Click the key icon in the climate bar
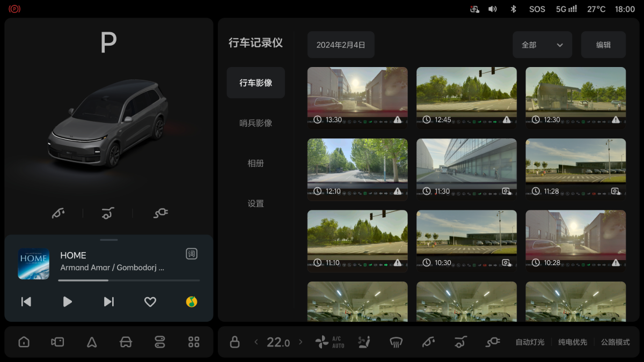644x362 pixels. pyautogui.click(x=428, y=342)
